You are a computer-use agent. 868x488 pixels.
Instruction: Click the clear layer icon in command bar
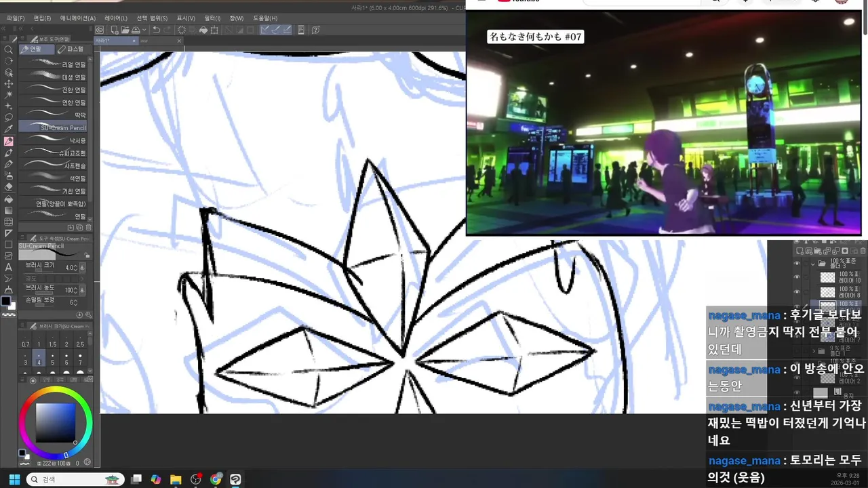(182, 30)
